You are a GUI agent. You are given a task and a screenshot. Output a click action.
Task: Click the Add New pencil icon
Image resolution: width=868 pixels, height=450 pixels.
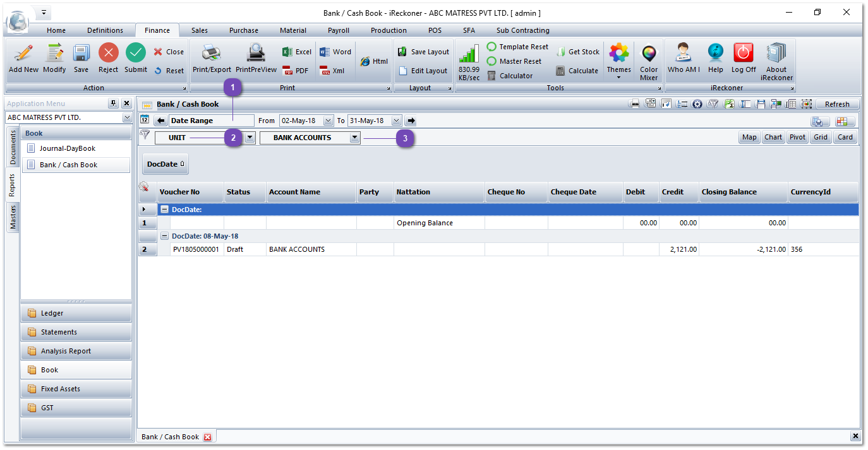coord(23,54)
